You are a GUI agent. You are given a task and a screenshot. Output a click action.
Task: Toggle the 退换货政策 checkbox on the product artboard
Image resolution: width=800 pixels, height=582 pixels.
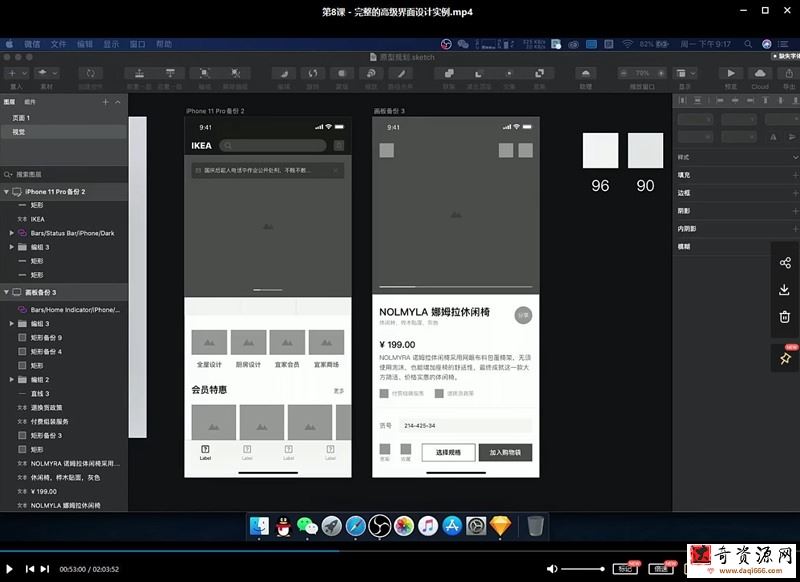439,393
